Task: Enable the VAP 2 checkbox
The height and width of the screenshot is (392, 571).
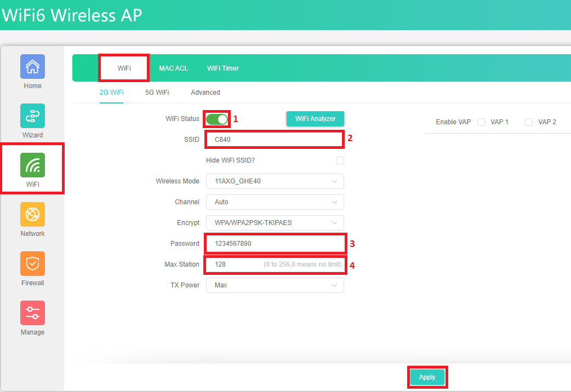Action: click(x=529, y=122)
